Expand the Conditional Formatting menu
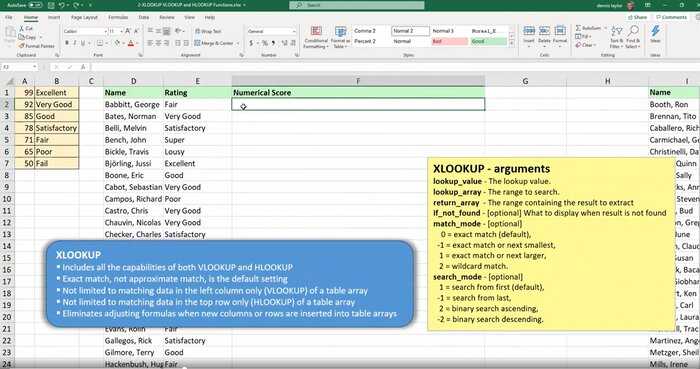The height and width of the screenshot is (369, 700). (316, 37)
